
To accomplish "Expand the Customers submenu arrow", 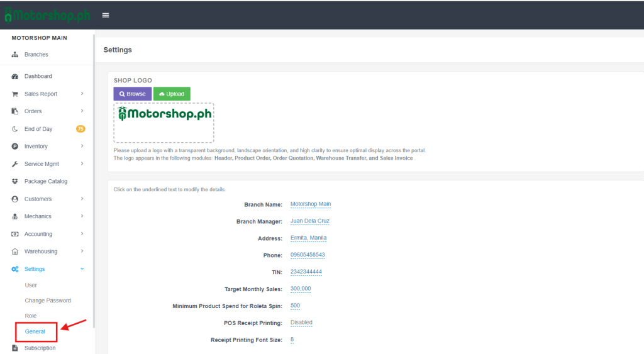I will click(x=82, y=199).
